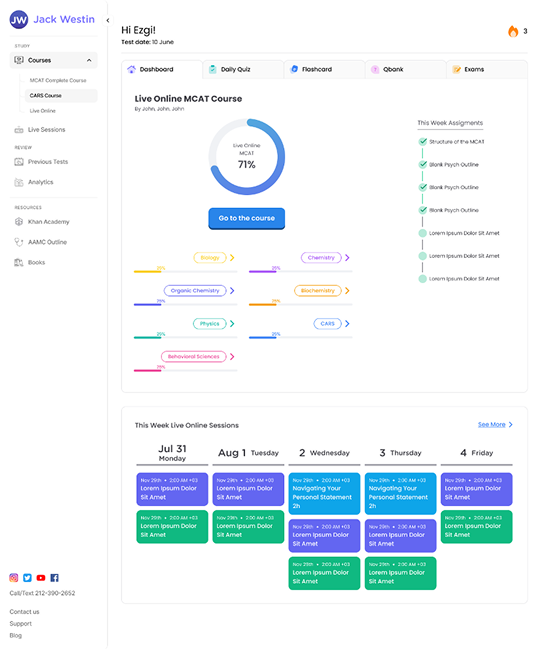The image size is (540, 650).
Task: Click the Exams tab icon
Action: [456, 69]
